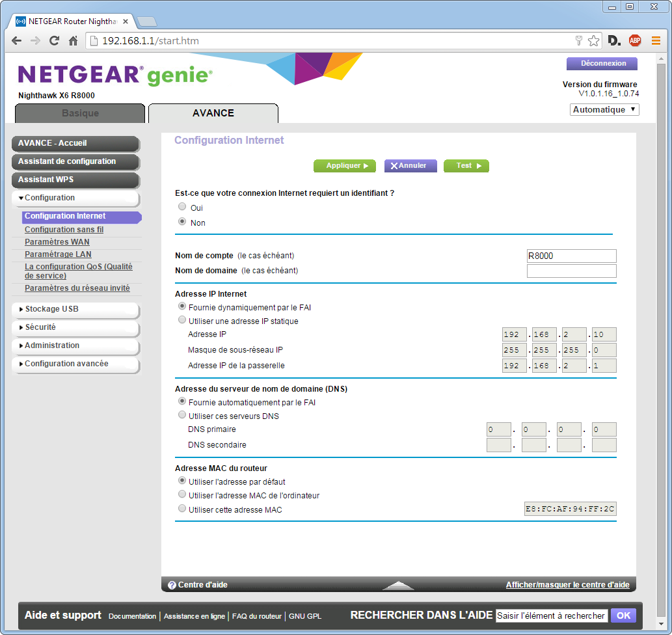The image size is (672, 635).
Task: Open the Chrome hamburger menu
Action: 656,41
